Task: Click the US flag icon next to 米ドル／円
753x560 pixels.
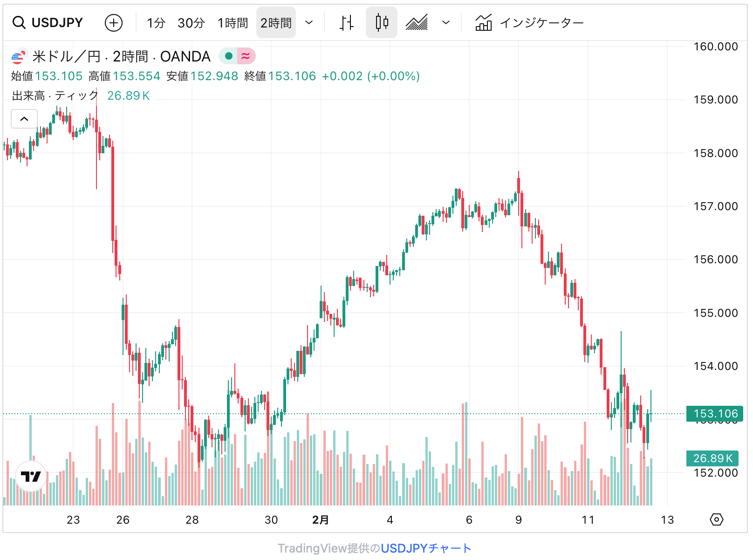Action: point(18,56)
